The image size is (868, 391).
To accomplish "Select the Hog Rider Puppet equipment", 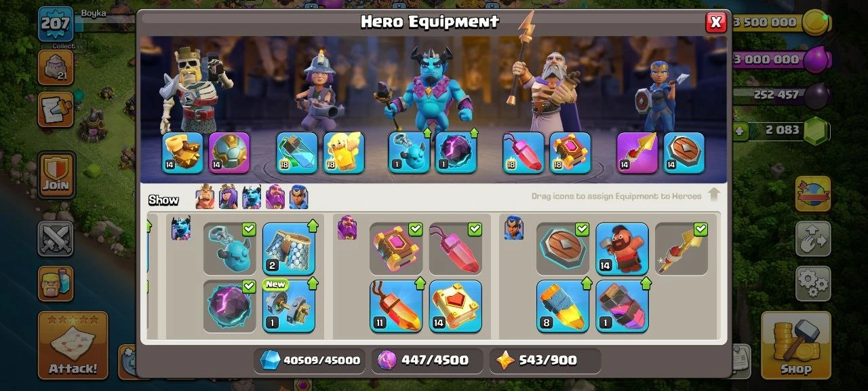I will pos(622,248).
